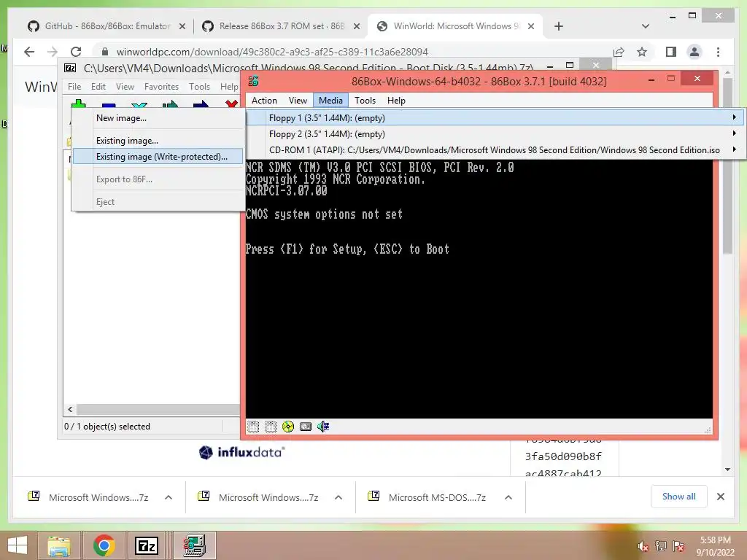The height and width of the screenshot is (560, 747).
Task: Open Chrome from the taskbar
Action: pyautogui.click(x=104, y=545)
